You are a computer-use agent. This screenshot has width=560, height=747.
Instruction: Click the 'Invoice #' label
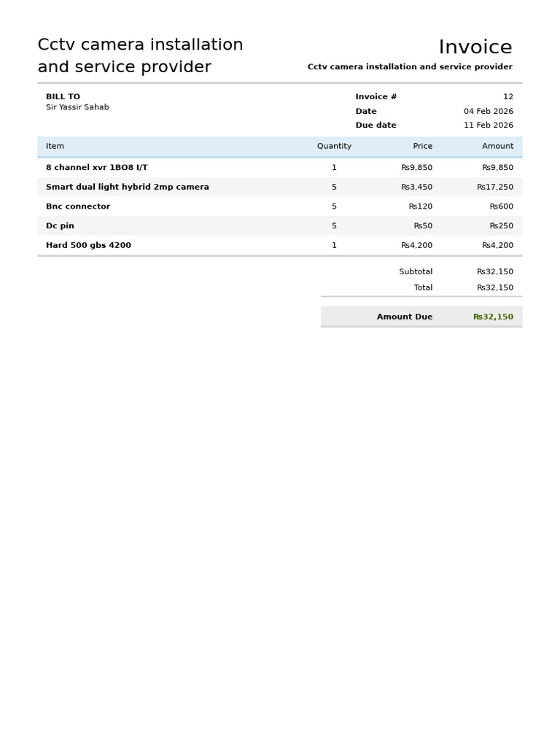[x=376, y=96]
